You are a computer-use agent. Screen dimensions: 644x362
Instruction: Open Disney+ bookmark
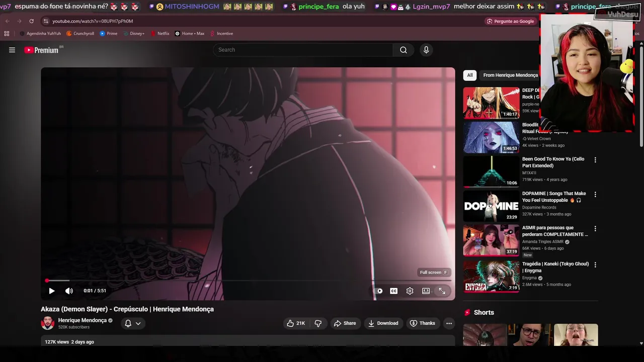133,34
